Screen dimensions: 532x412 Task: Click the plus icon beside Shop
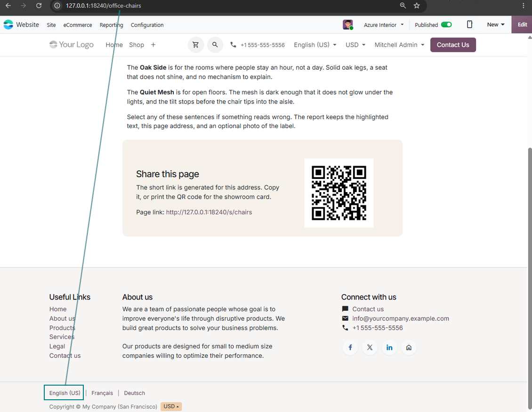click(x=153, y=45)
